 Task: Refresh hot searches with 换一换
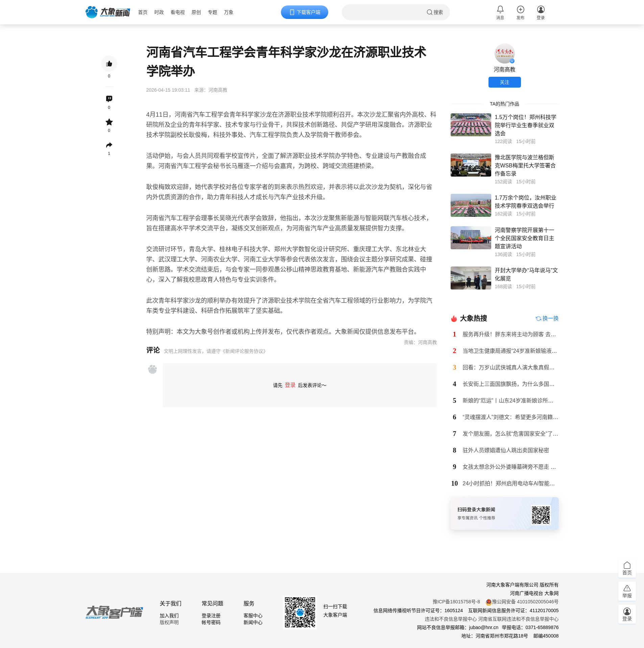click(x=547, y=318)
